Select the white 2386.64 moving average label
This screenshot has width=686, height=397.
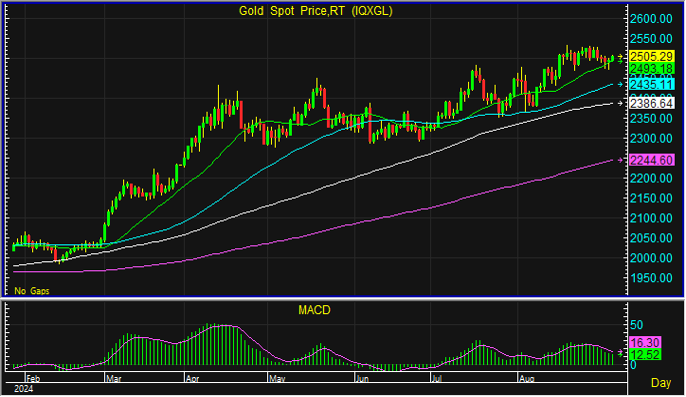click(x=651, y=103)
